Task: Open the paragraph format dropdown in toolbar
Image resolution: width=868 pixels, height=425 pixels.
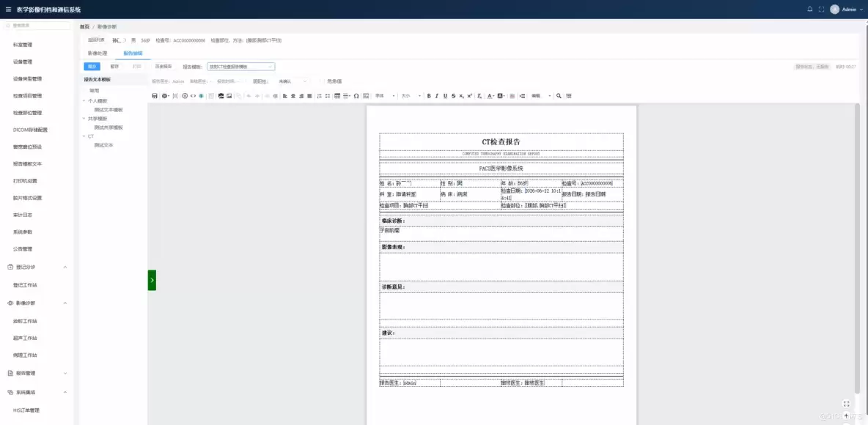Action: click(541, 96)
